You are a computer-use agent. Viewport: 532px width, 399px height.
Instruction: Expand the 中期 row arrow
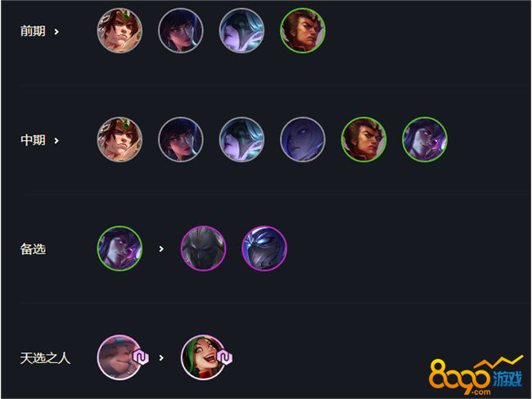point(56,140)
